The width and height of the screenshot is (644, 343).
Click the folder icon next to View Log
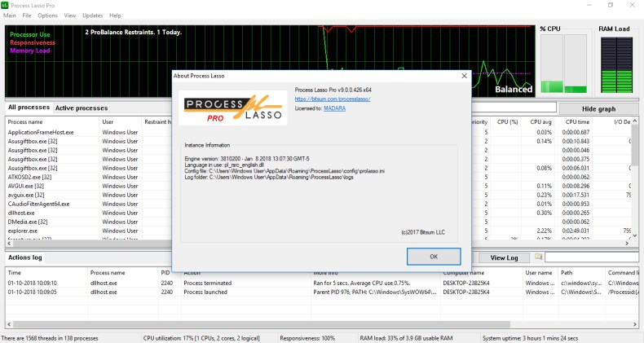coord(539,257)
